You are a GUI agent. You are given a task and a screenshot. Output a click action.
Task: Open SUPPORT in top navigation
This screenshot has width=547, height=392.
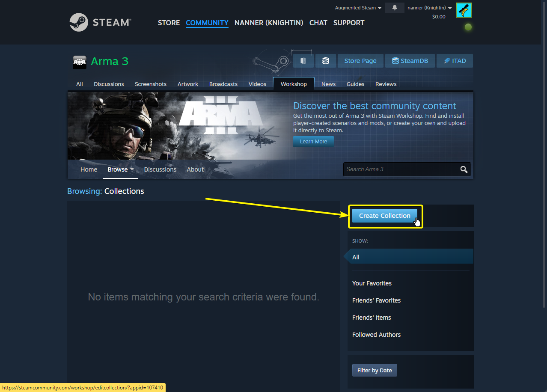[349, 23]
